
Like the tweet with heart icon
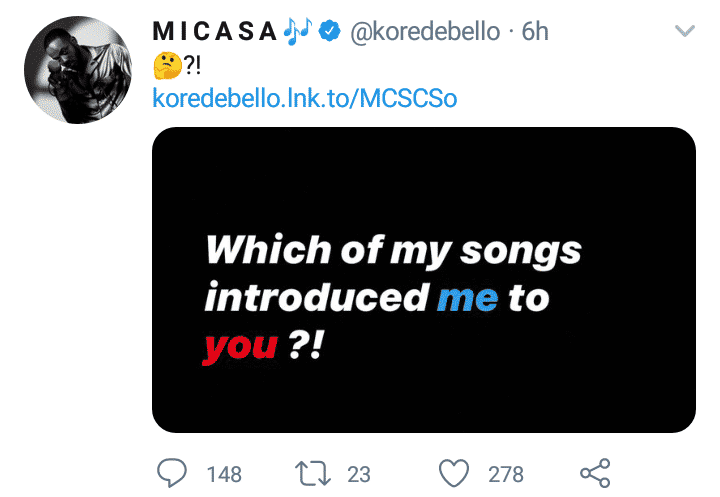click(454, 473)
